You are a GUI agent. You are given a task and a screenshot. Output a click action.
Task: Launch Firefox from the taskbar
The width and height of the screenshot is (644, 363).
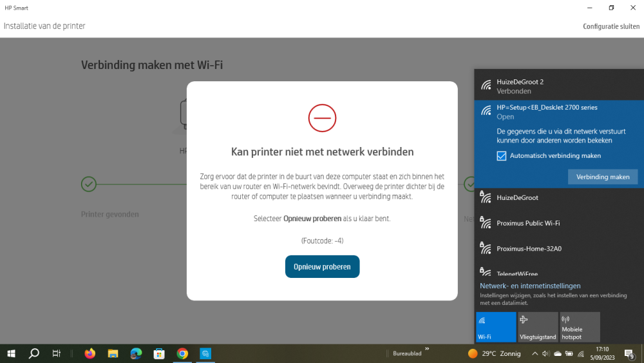pyautogui.click(x=90, y=353)
